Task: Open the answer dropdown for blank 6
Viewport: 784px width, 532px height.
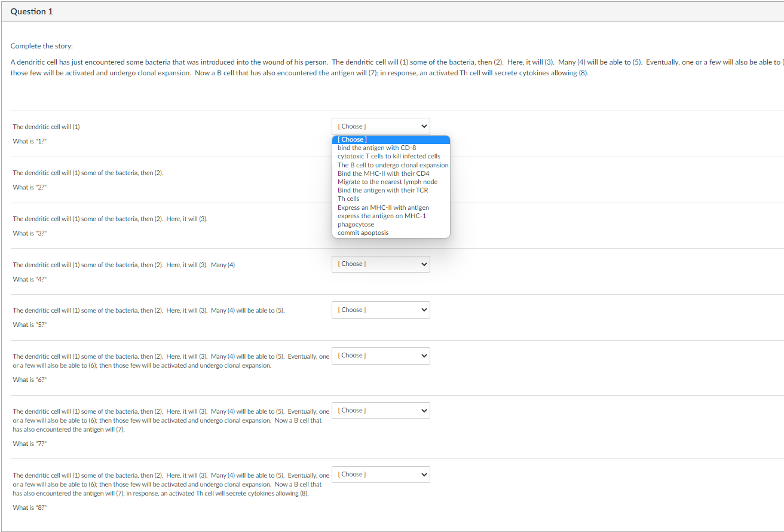Action: 381,356
